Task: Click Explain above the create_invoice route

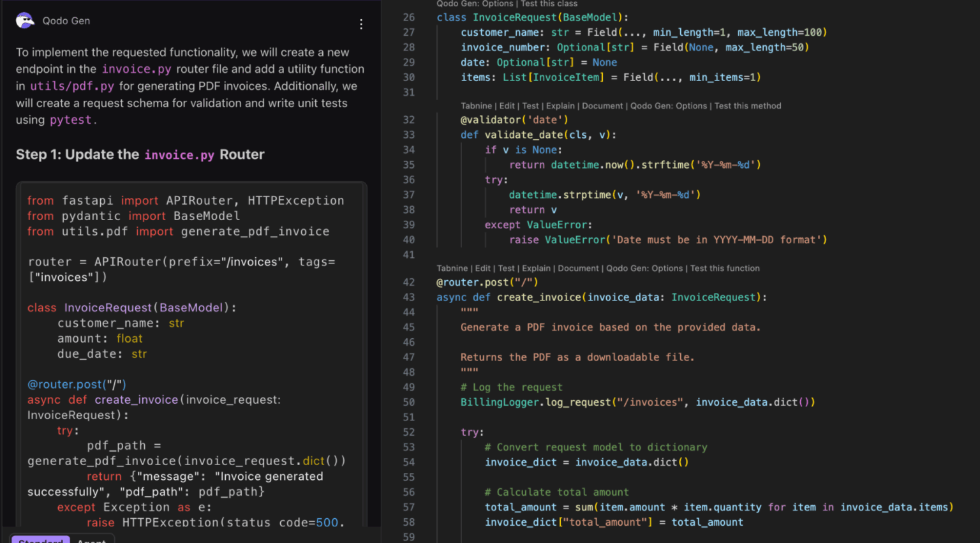Action: 537,268
